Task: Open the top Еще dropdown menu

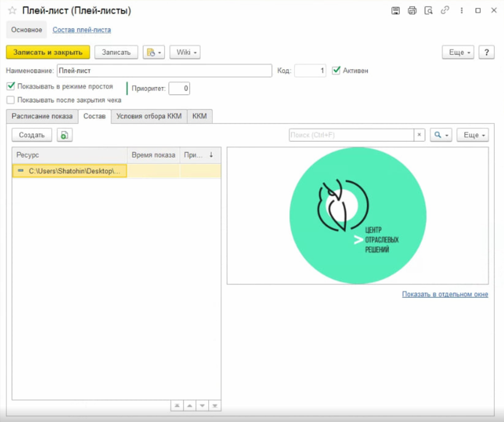Action: coord(458,52)
